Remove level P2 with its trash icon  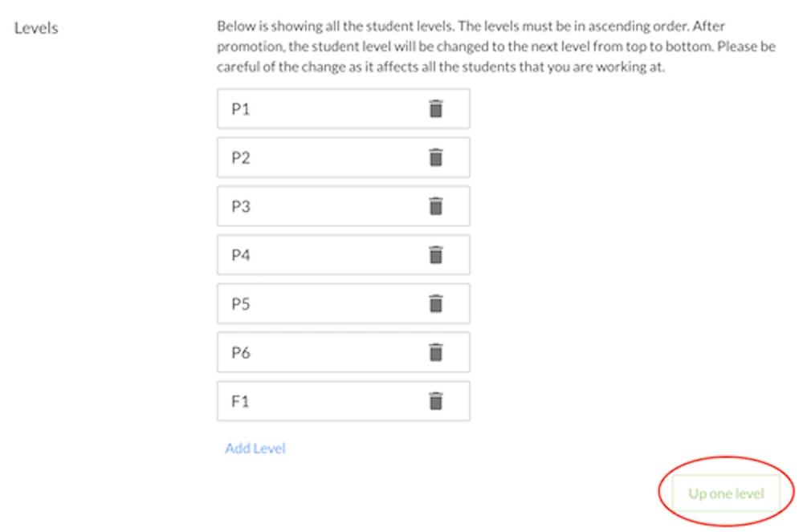(436, 157)
